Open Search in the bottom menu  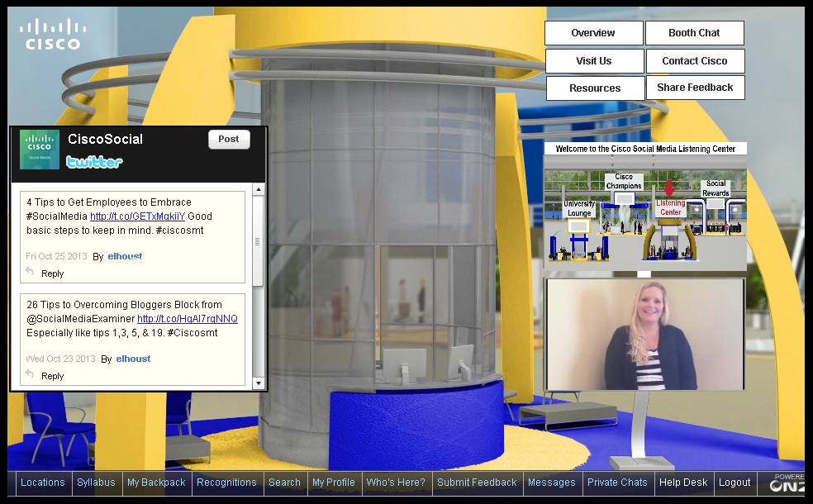point(284,483)
